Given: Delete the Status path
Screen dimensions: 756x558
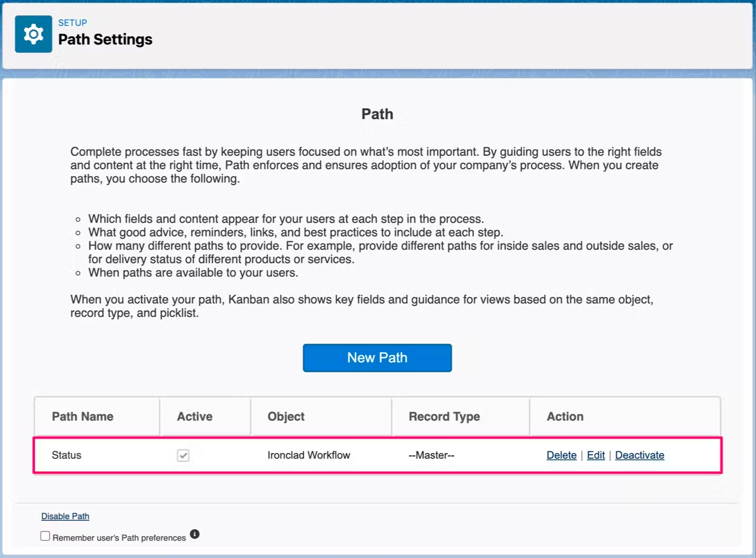Looking at the screenshot, I should [x=561, y=455].
